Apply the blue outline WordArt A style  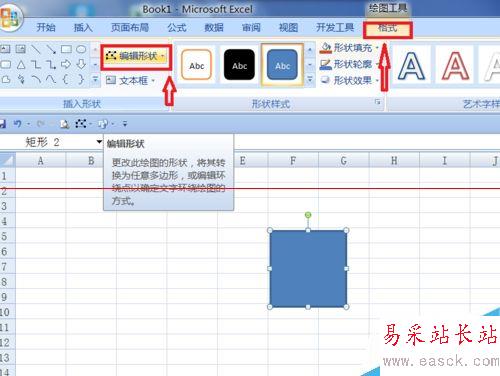pyautogui.click(x=411, y=66)
